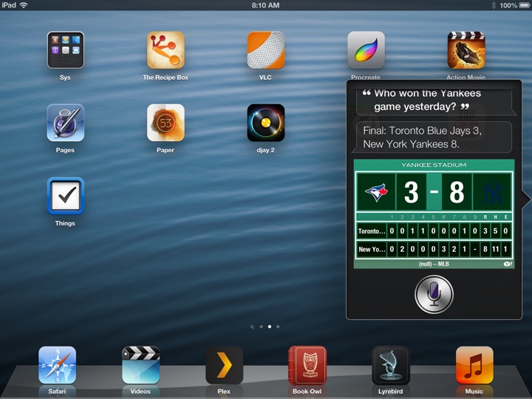The height and width of the screenshot is (399, 532).
Task: Open Music from the dock
Action: click(x=474, y=365)
